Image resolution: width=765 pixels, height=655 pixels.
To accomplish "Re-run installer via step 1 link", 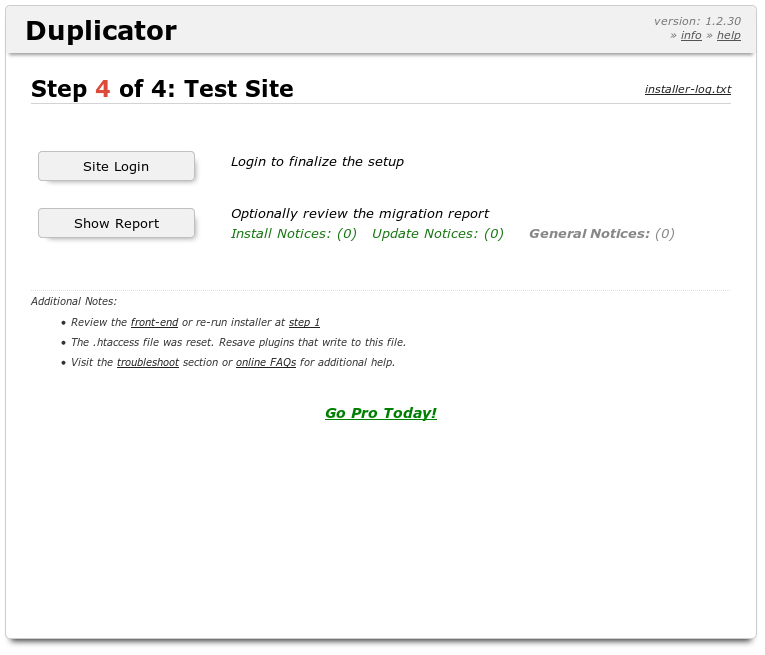I will [x=304, y=322].
